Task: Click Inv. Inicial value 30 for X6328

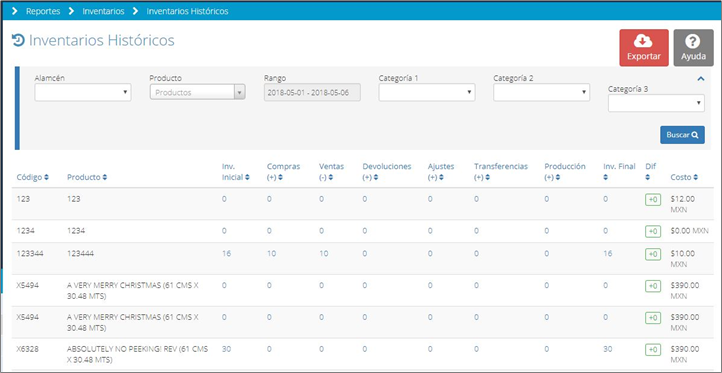Action: coord(226,350)
